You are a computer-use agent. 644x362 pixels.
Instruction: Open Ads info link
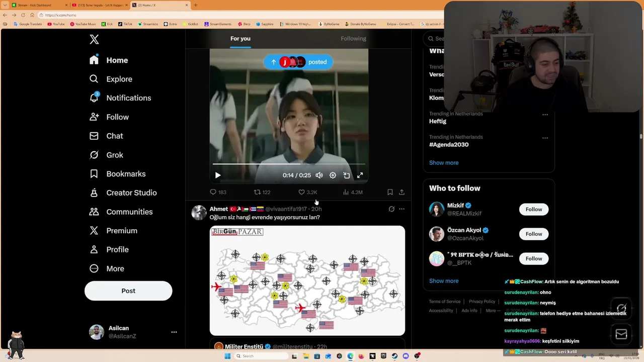(469, 311)
